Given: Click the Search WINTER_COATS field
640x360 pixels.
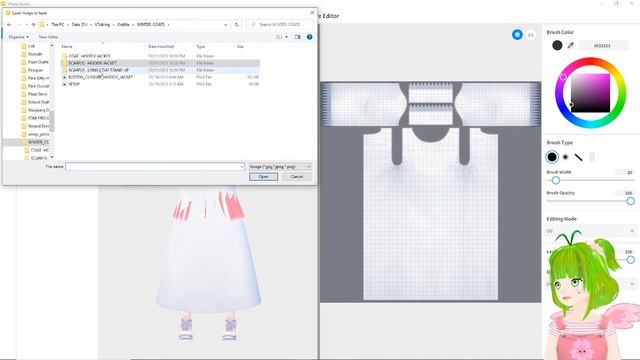Looking at the screenshot, I should [280, 24].
